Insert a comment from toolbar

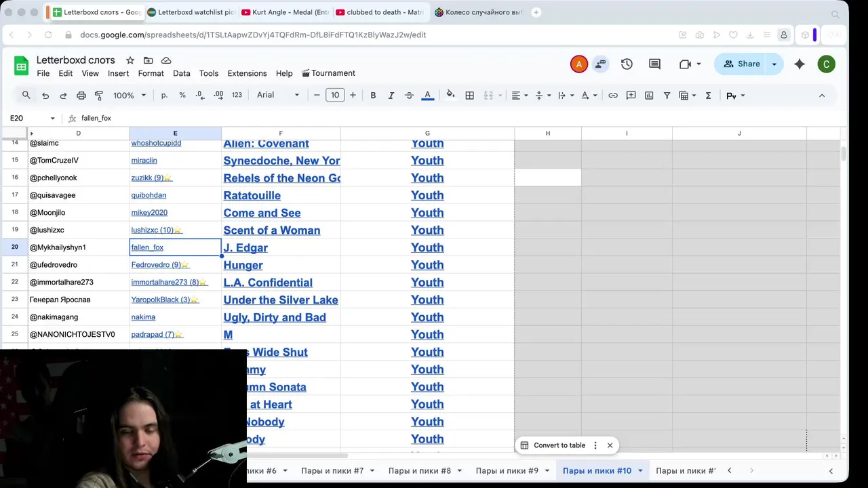631,96
